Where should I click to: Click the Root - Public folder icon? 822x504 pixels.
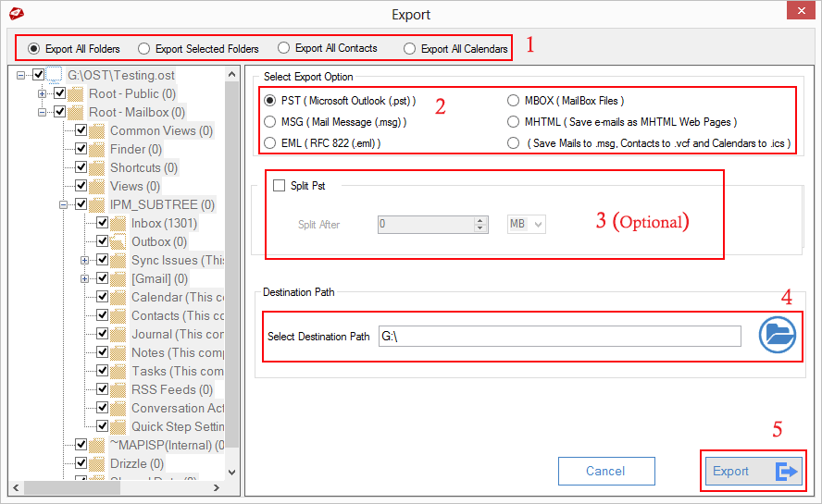coord(76,93)
